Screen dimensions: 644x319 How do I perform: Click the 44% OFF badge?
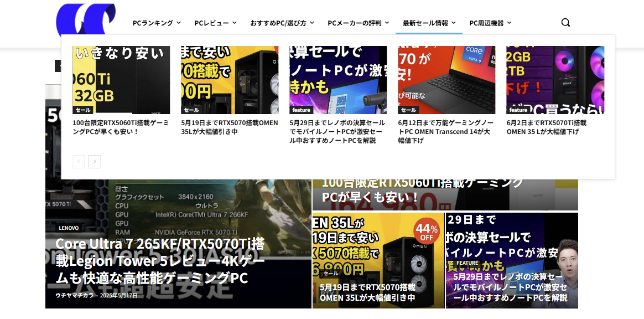[x=427, y=230]
